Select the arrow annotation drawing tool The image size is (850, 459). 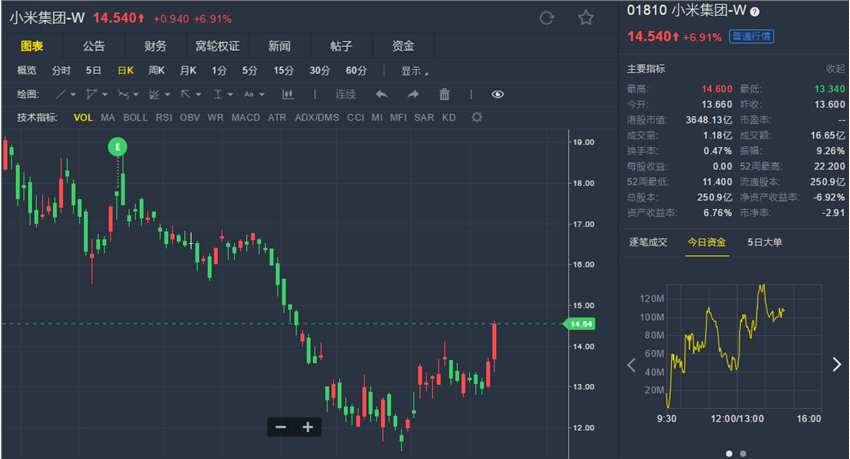[185, 94]
